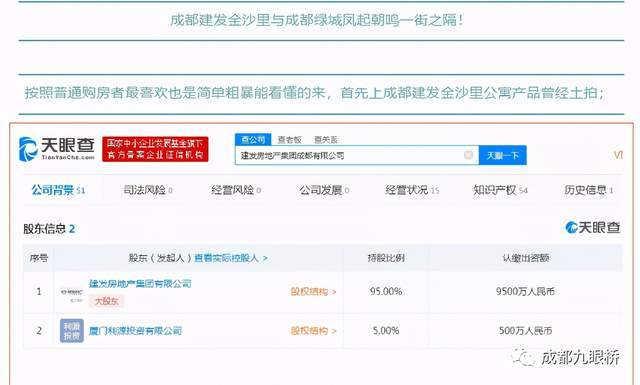Open the 知识产权 tab
This screenshot has width=640, height=385.
pyautogui.click(x=500, y=190)
